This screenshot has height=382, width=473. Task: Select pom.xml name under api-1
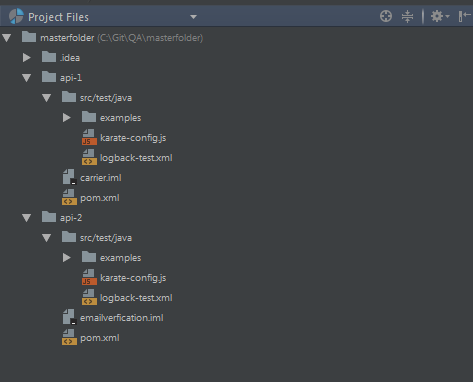100,198
